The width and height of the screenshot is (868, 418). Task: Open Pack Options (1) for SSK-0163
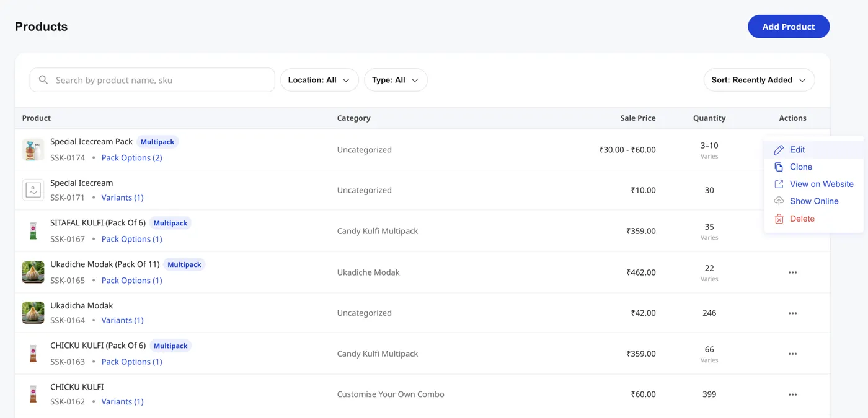coord(131,362)
